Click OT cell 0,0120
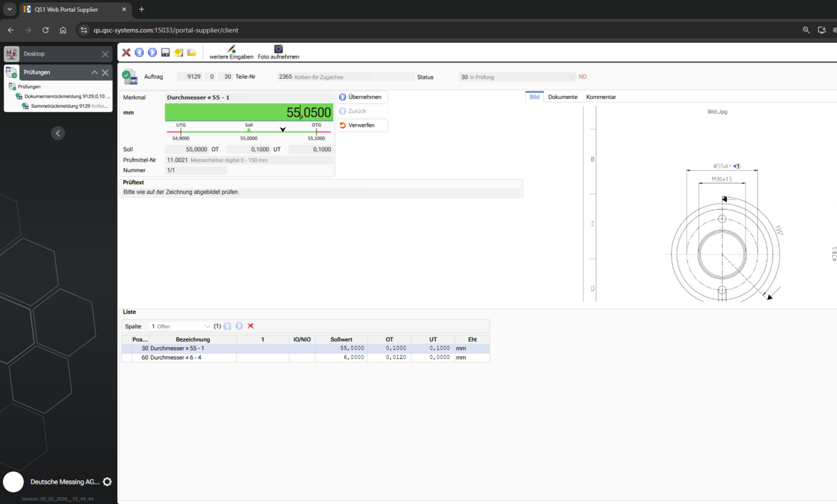The height and width of the screenshot is (504, 837). (x=389, y=358)
